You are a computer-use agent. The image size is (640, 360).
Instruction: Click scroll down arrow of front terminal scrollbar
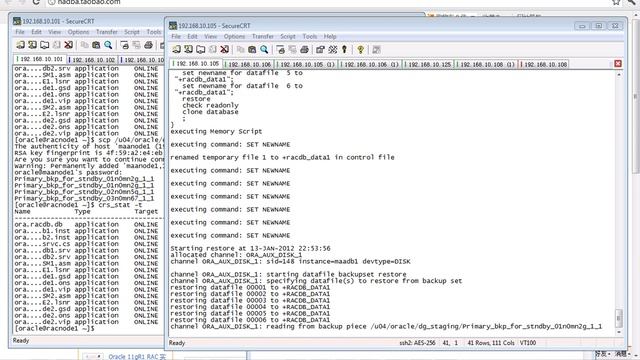[619, 332]
